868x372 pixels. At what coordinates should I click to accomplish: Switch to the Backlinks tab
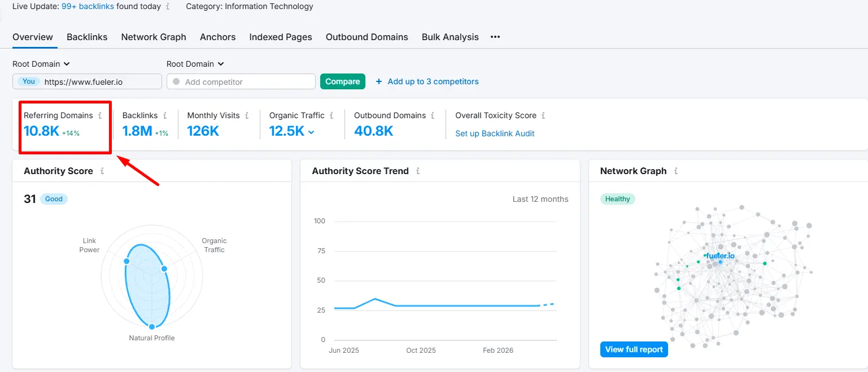(87, 37)
